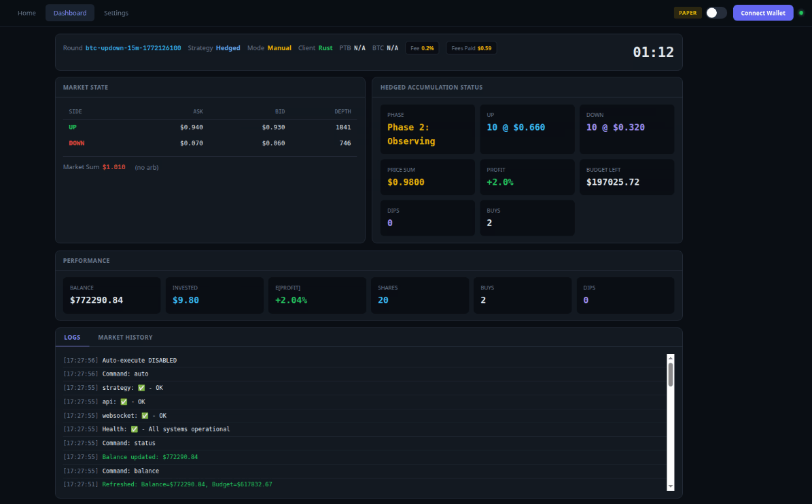Click the 01:12 countdown timer
The image size is (812, 504).
click(x=652, y=52)
